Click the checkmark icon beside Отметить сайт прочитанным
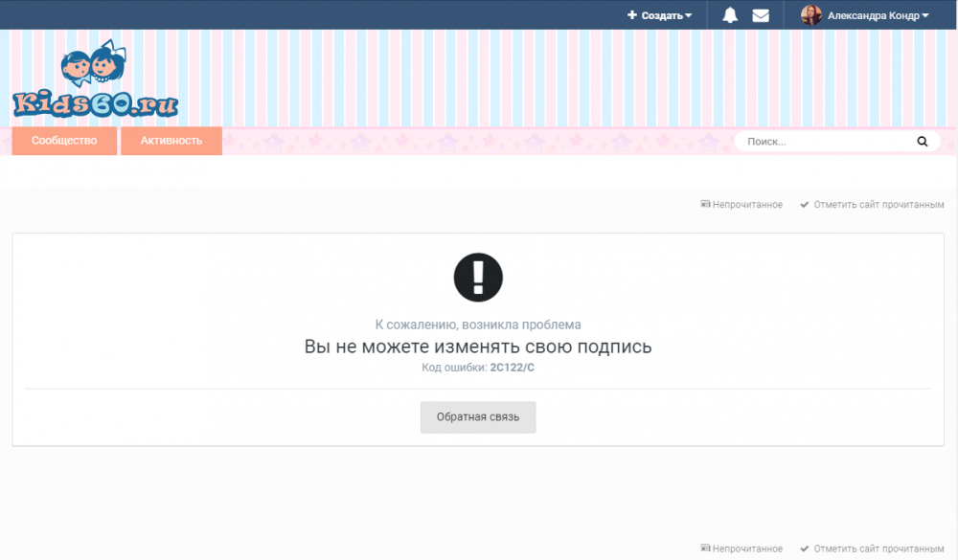Image resolution: width=958 pixels, height=560 pixels. pos(803,204)
